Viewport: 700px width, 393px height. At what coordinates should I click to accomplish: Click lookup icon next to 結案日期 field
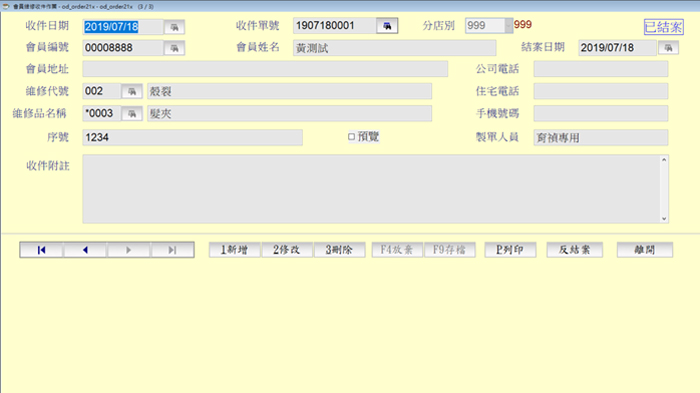(668, 48)
